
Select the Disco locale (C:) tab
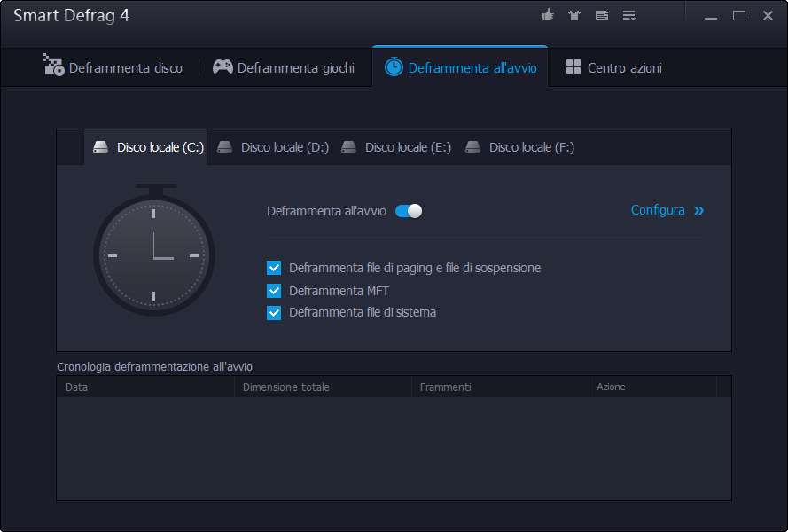coord(148,147)
